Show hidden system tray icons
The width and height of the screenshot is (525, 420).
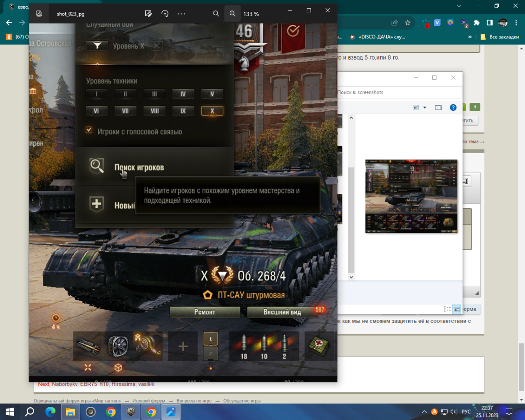pyautogui.click(x=424, y=412)
